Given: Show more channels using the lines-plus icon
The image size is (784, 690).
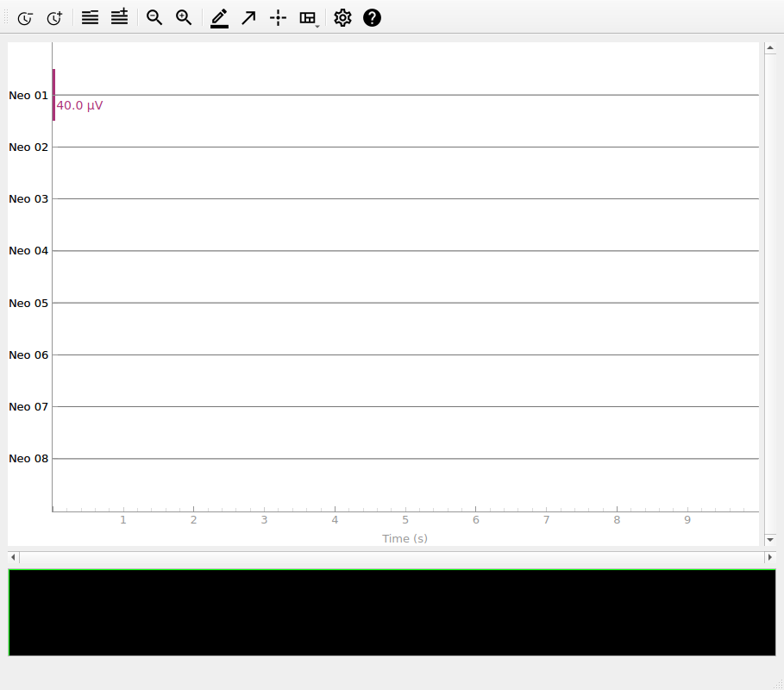Looking at the screenshot, I should click(x=119, y=18).
